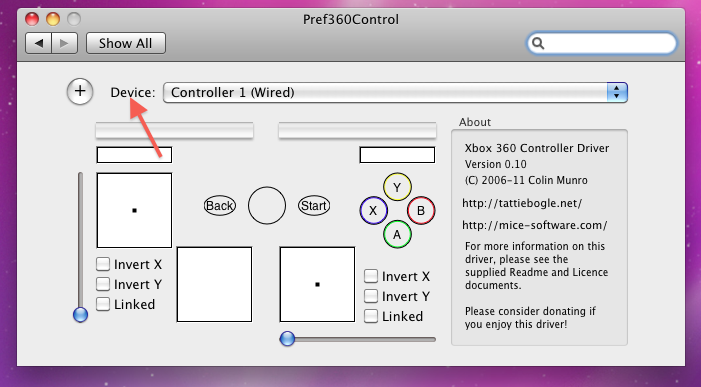Image resolution: width=701 pixels, height=387 pixels.
Task: Click the Start button oval
Action: (314, 206)
